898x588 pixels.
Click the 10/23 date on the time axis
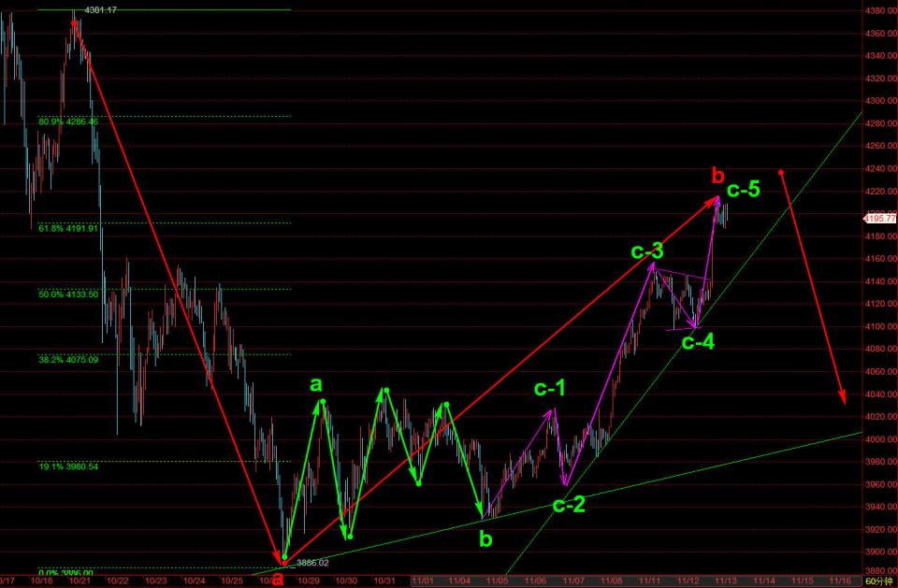156,581
